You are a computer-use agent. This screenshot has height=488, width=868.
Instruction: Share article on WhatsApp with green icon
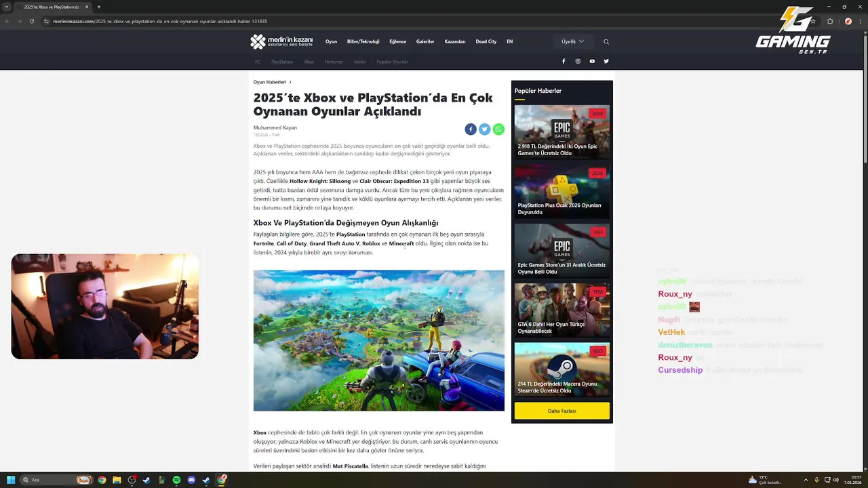click(x=498, y=129)
